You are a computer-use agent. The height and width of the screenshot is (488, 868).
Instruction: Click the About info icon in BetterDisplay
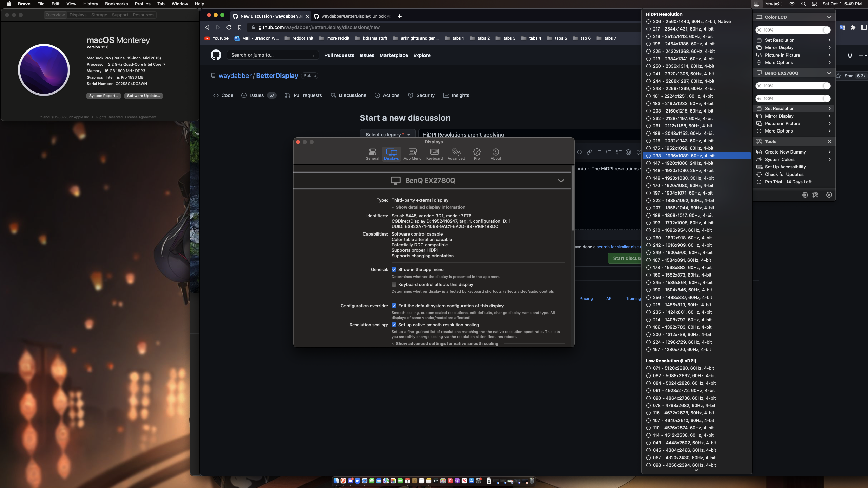click(x=495, y=154)
